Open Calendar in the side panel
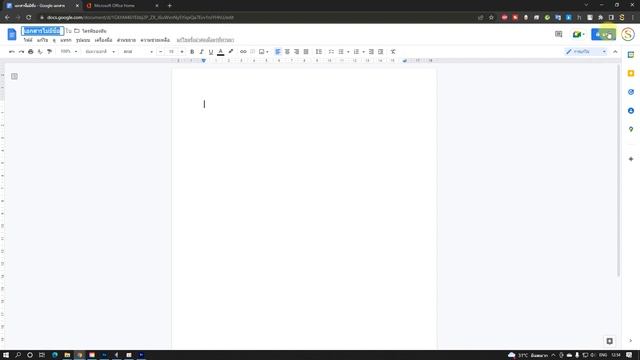Image resolution: width=640 pixels, height=360 pixels. (x=631, y=55)
